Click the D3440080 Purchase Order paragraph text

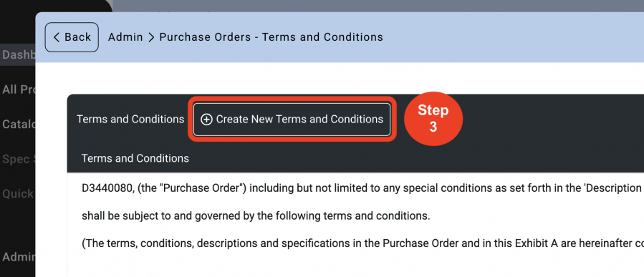[362, 188]
